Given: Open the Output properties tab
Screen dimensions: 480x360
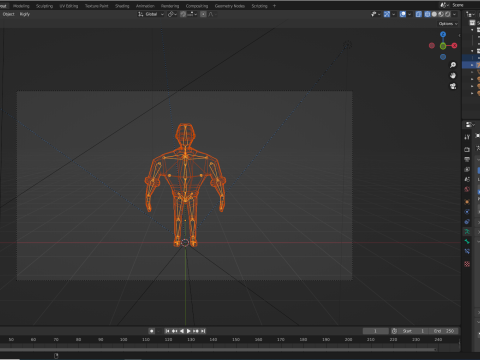Looking at the screenshot, I should point(467,159).
